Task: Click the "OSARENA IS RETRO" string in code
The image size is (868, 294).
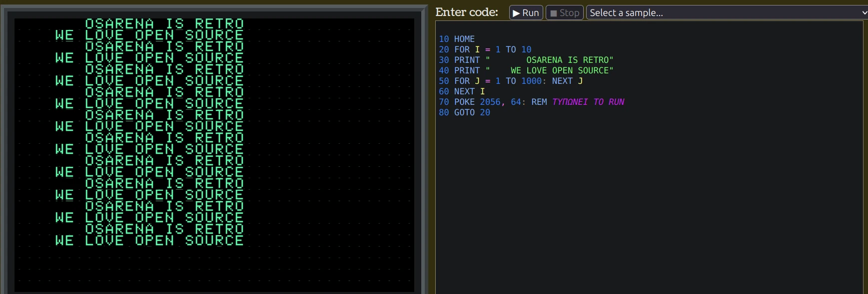Action: pyautogui.click(x=549, y=60)
